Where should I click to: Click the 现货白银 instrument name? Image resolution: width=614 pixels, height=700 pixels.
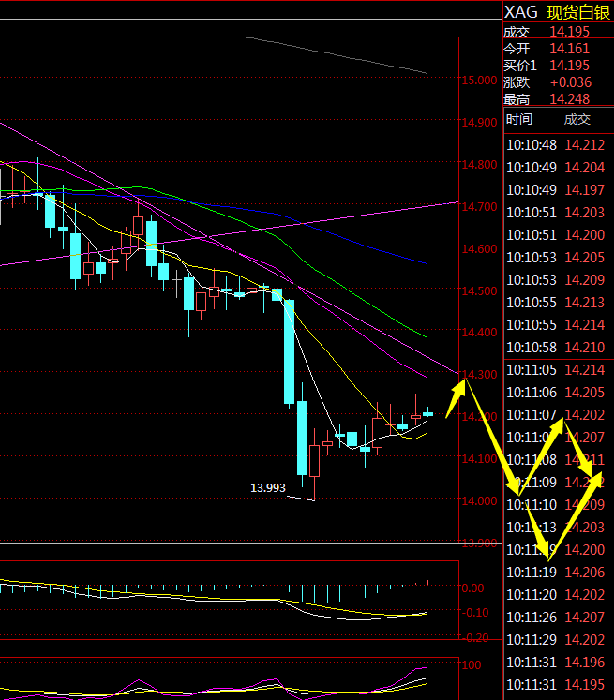pos(578,12)
